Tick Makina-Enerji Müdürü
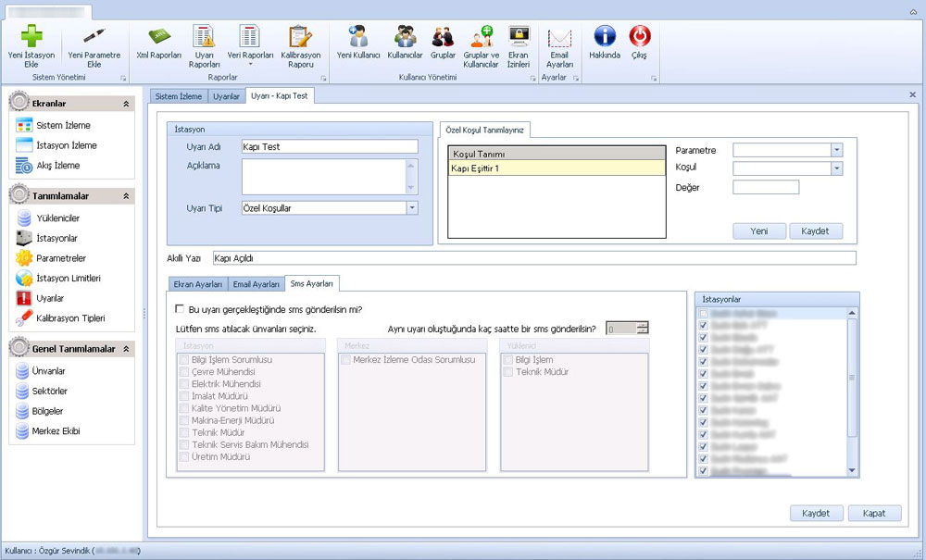The image size is (926, 560). tap(184, 420)
